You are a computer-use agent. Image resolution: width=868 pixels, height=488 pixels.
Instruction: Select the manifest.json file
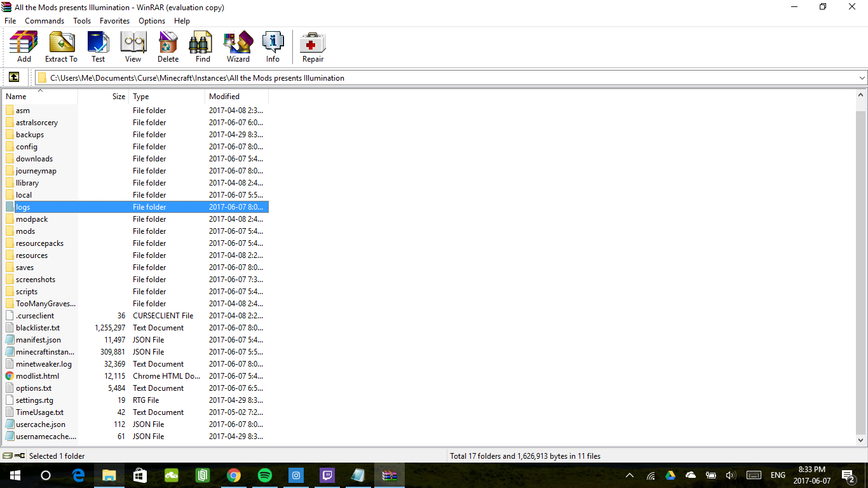[x=135, y=340]
